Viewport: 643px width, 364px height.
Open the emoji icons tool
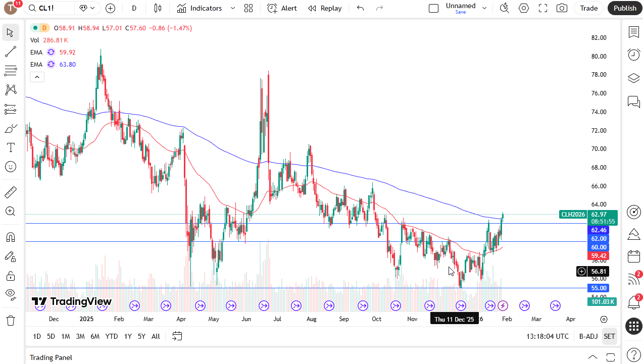tap(10, 167)
